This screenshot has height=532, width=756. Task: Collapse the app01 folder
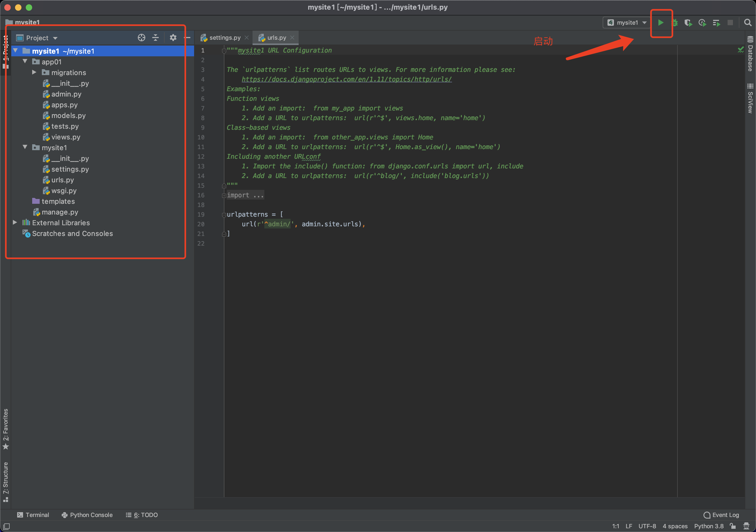pyautogui.click(x=25, y=62)
